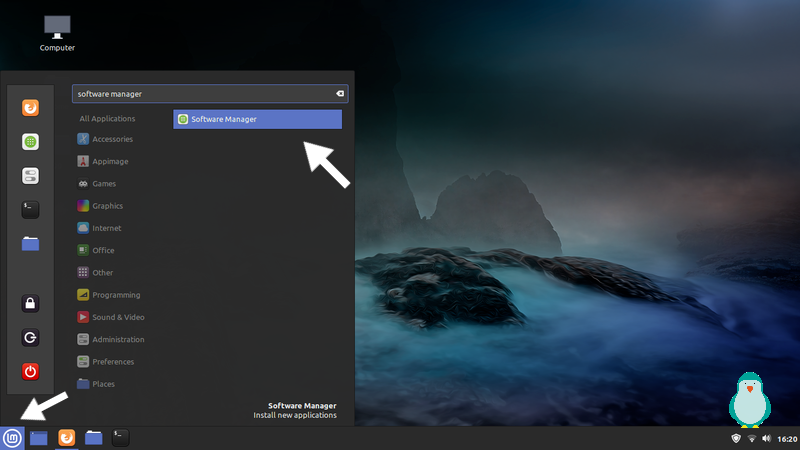Click the Linux Mint menu button on taskbar
The width and height of the screenshot is (800, 450).
[x=12, y=438]
